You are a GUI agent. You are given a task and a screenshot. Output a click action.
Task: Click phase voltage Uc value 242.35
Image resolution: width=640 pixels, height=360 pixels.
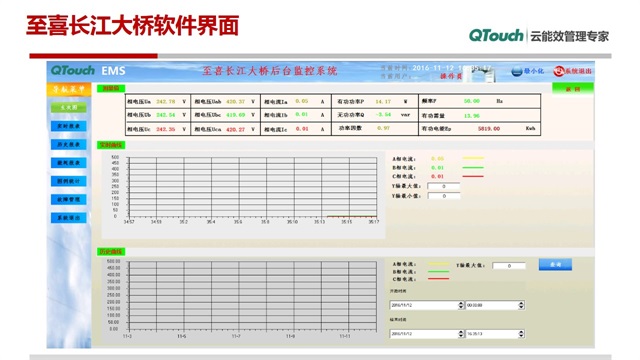pyautogui.click(x=165, y=129)
